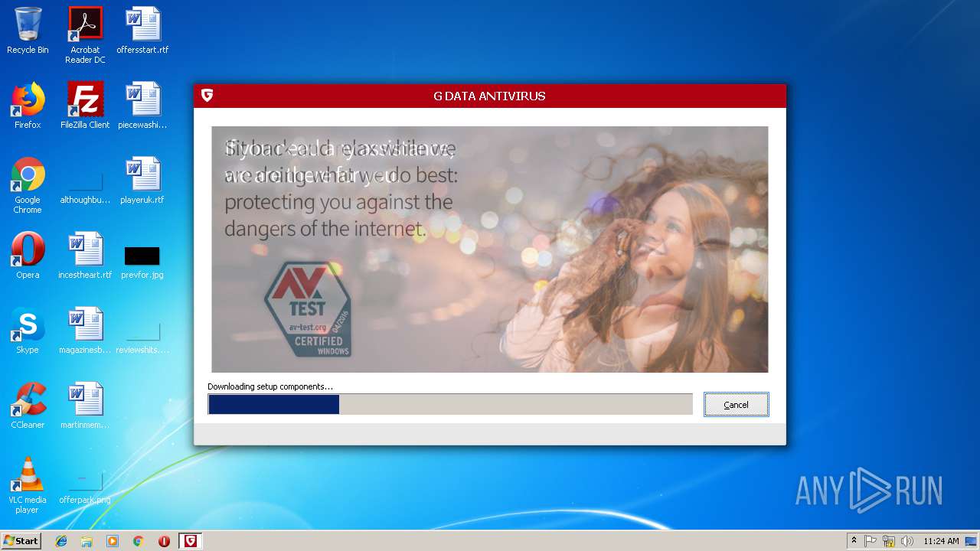Click the Show desktop button
980x551 pixels.
click(971, 541)
